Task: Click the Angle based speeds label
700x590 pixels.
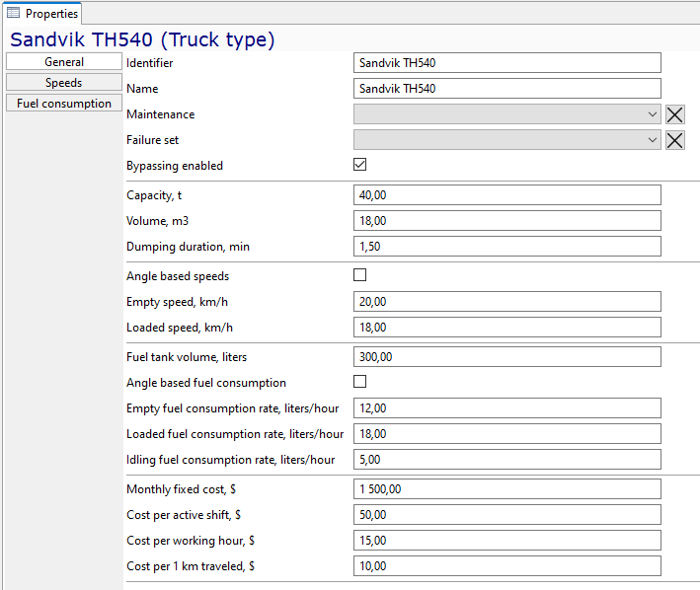Action: coord(178,276)
